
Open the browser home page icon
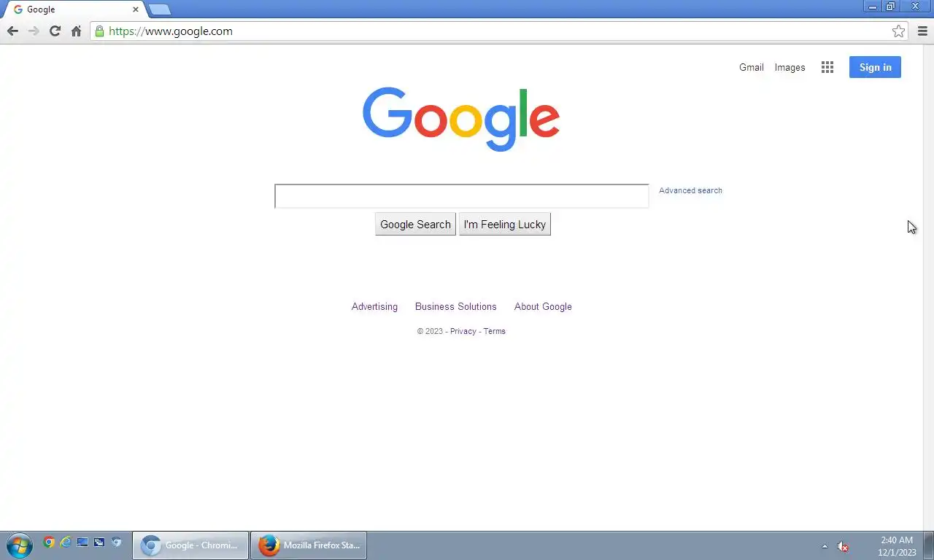coord(76,31)
